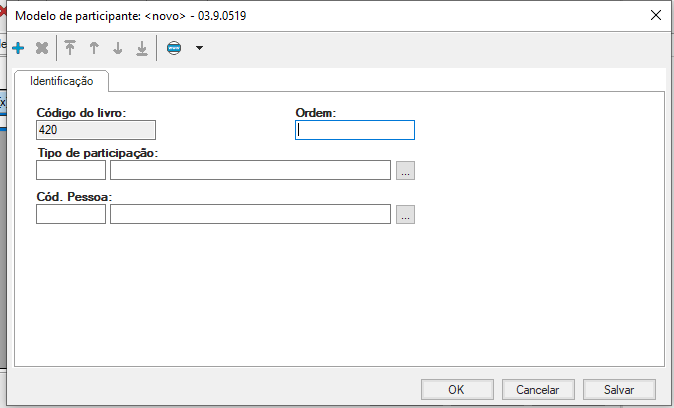The width and height of the screenshot is (674, 408).
Task: Jump to last record using bottom arrow
Action: coord(142,48)
